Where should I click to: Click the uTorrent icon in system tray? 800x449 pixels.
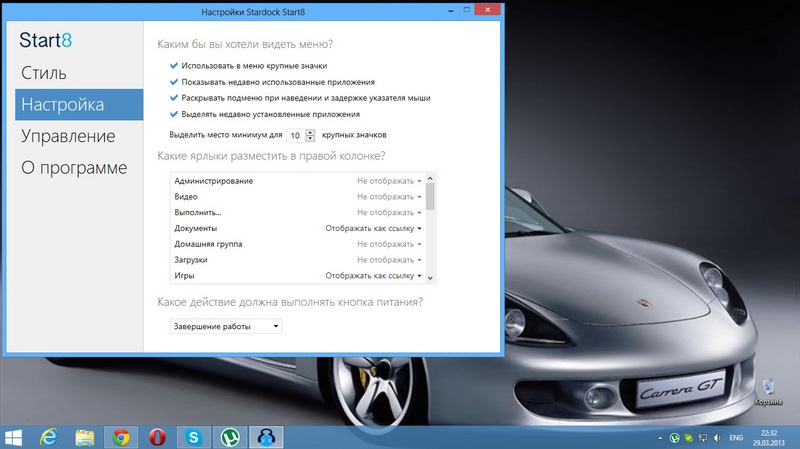(675, 438)
